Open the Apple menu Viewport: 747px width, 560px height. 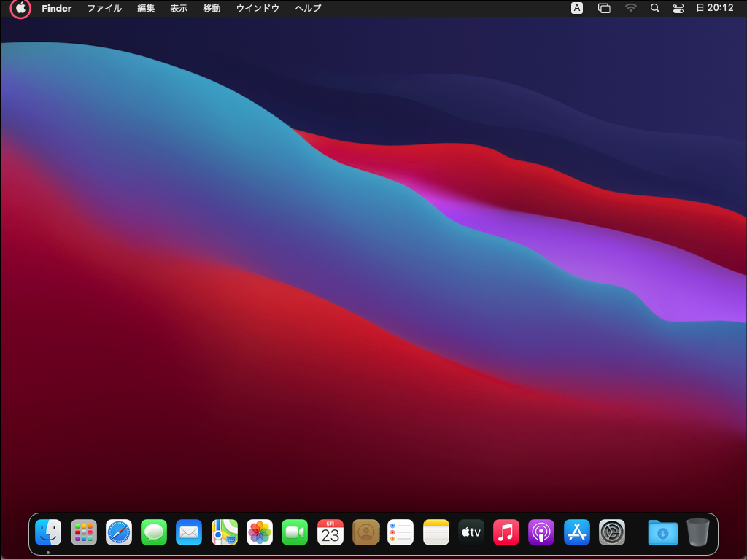click(x=20, y=8)
